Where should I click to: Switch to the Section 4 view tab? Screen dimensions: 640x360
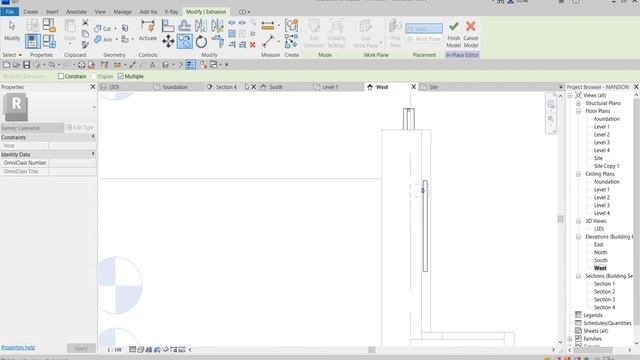point(226,87)
